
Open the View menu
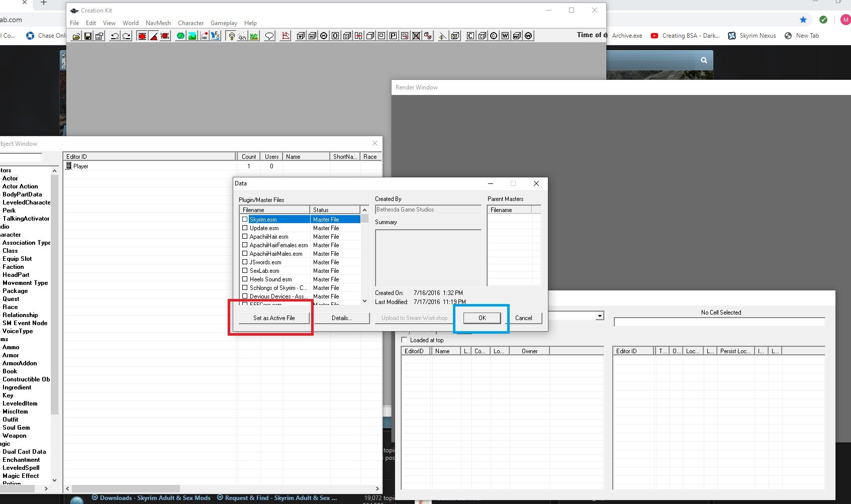109,23
